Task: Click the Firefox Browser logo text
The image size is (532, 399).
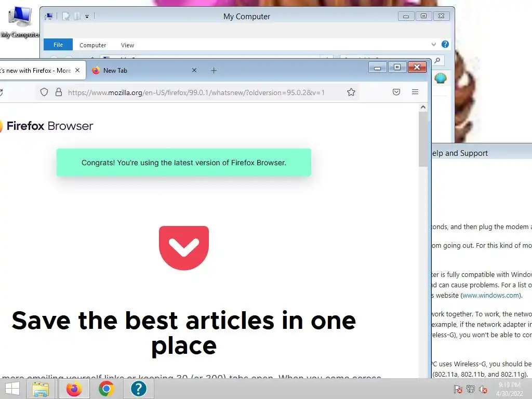Action: point(49,126)
